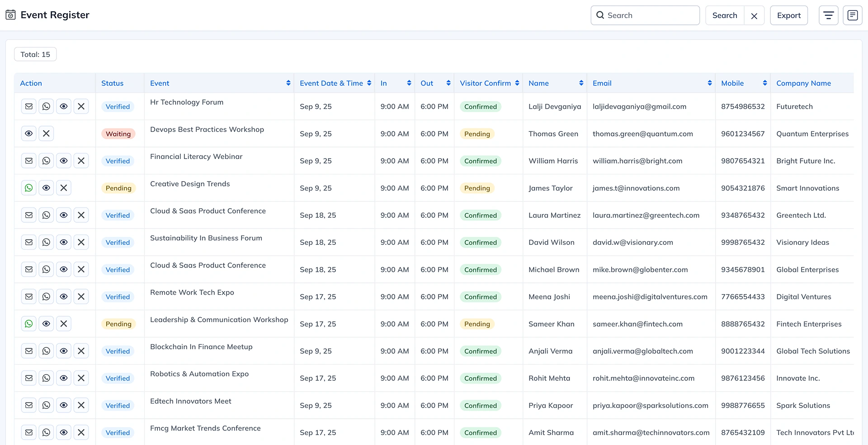This screenshot has width=868, height=445.
Task: Sort by Visitor Confirm column arrows
Action: 517,83
